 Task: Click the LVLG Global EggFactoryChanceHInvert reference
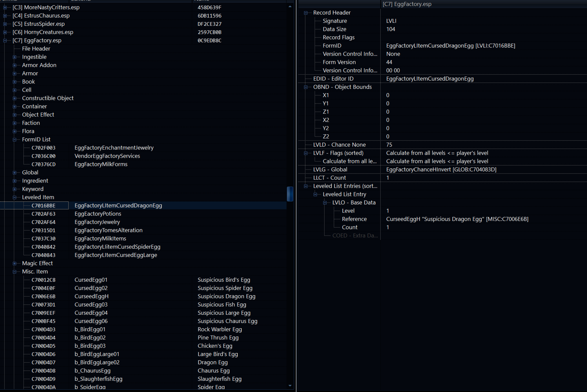click(x=441, y=170)
